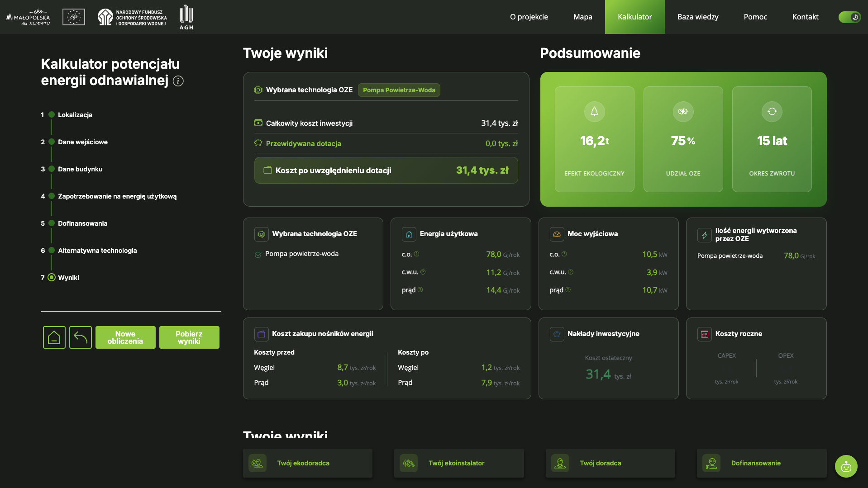868x488 pixels.
Task: Click the 31,4 tys. zł koszt ostateczny value
Action: (x=608, y=374)
